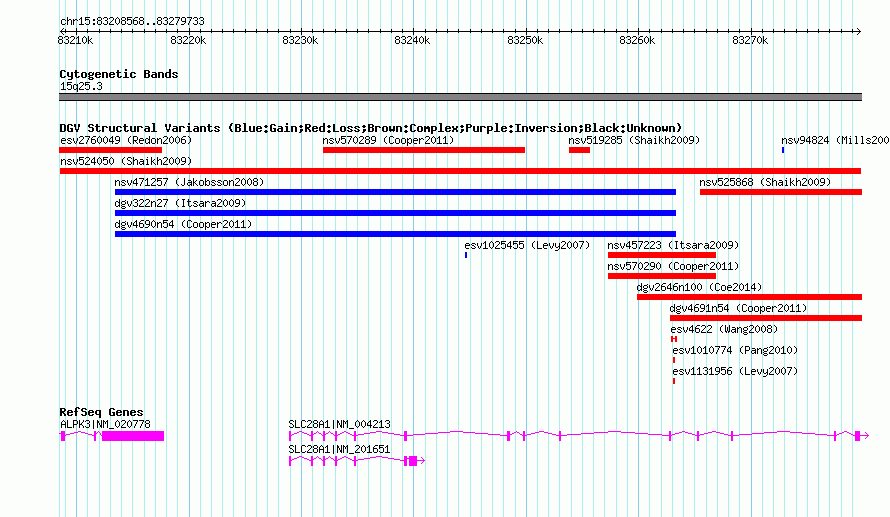
Task: Click the 'esv2760049 (Redon2006)' label
Action: pyautogui.click(x=126, y=140)
